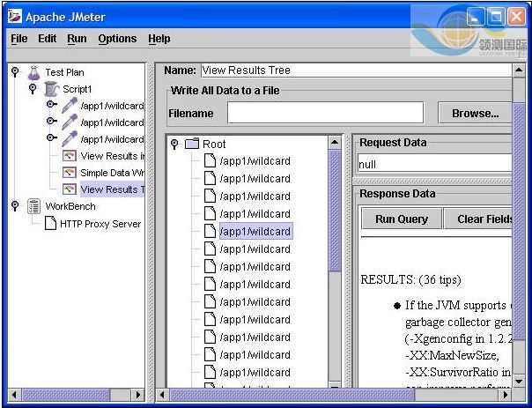Open the Help menu
Screen dimensions: 532x408
[x=159, y=39]
